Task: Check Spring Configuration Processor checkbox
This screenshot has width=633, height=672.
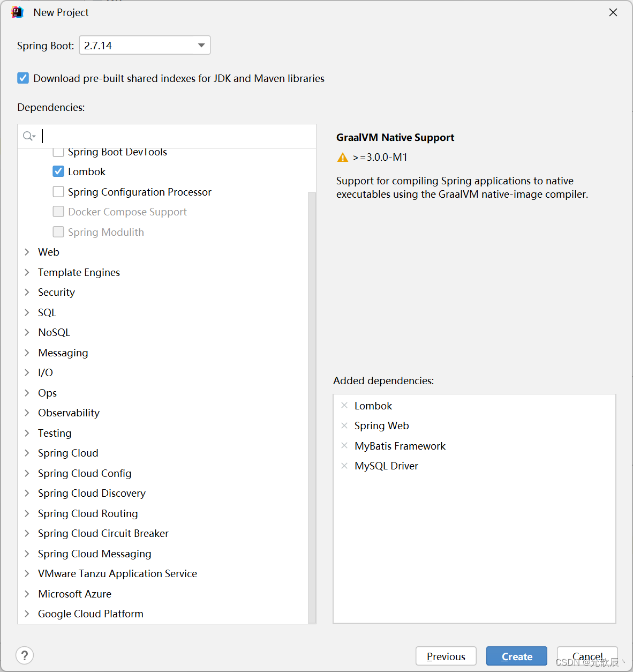Action: (x=58, y=192)
